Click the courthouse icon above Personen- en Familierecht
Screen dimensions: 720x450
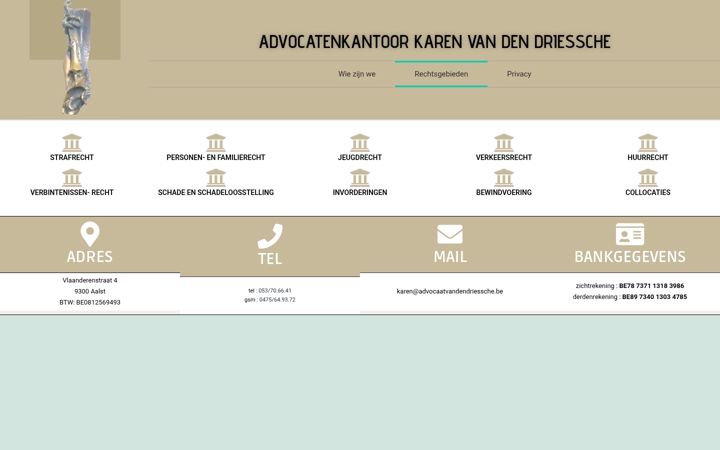click(x=216, y=143)
